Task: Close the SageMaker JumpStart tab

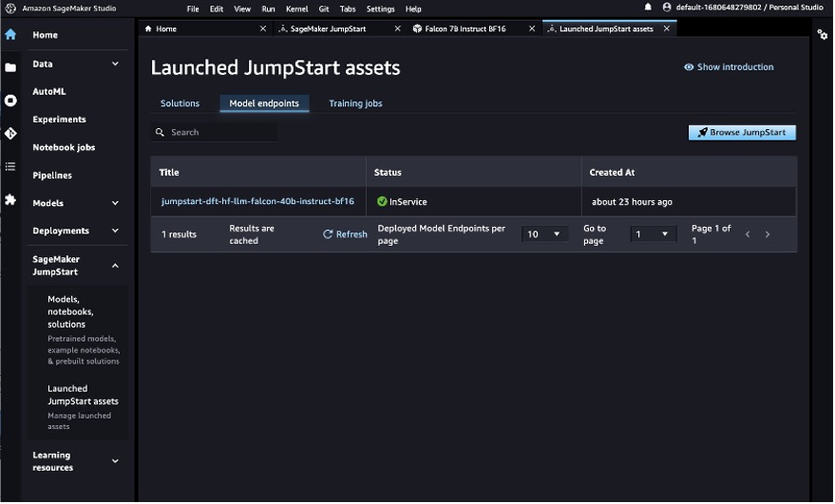Action: point(398,28)
